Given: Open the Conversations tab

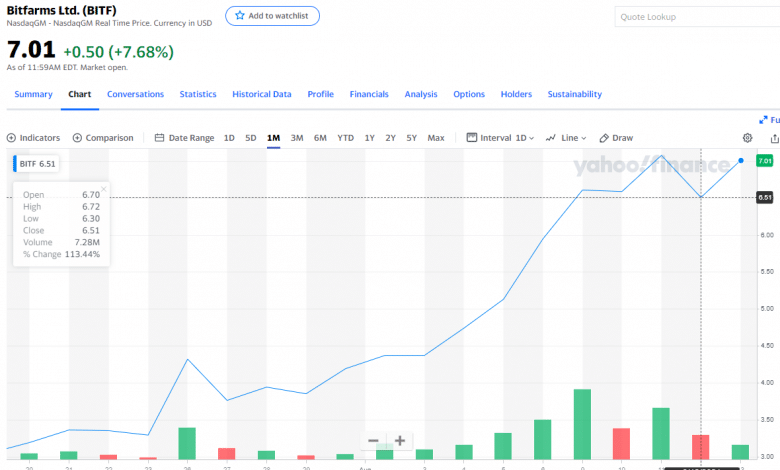Looking at the screenshot, I should (x=135, y=94).
